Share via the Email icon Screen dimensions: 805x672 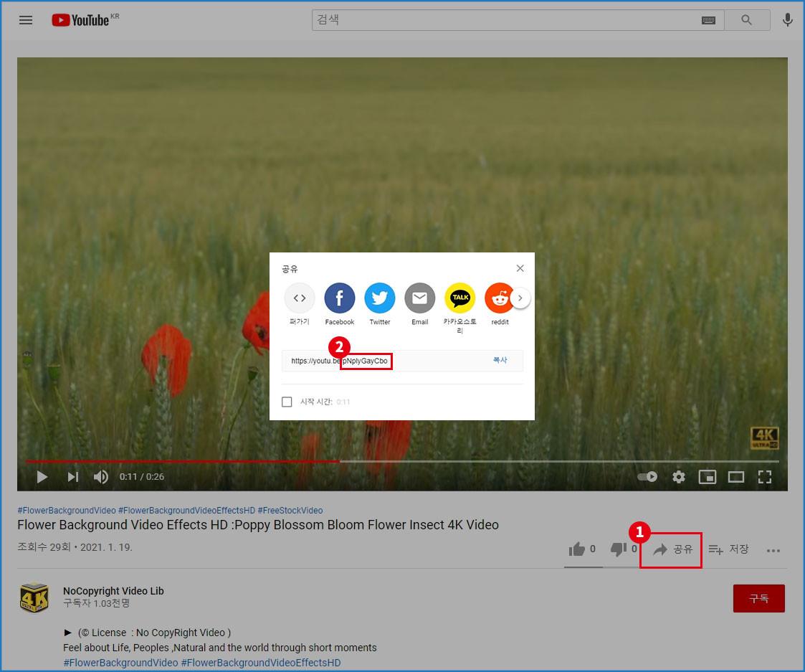420,298
